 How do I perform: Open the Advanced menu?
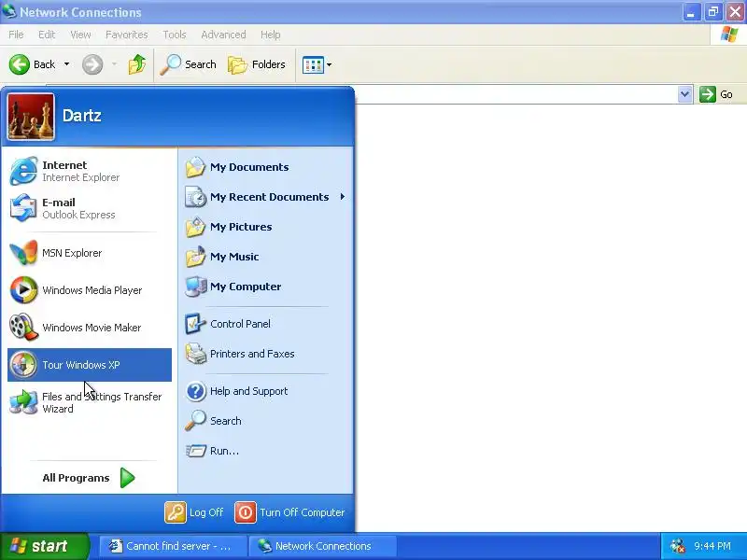(x=223, y=35)
